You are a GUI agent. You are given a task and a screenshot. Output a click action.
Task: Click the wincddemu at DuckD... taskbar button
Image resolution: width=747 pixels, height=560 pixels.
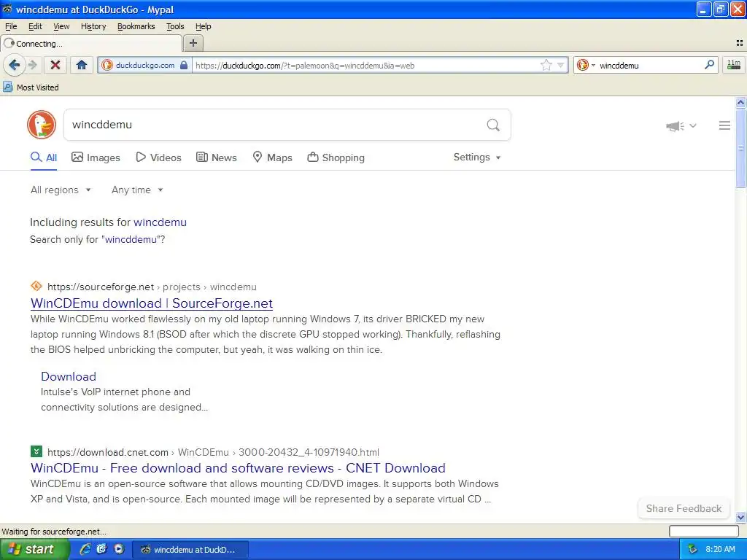190,550
